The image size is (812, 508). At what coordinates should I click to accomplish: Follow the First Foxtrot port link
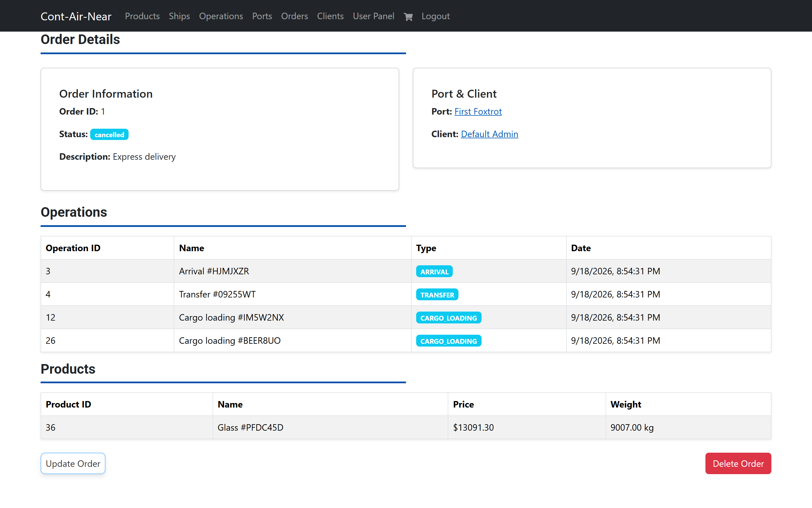478,111
